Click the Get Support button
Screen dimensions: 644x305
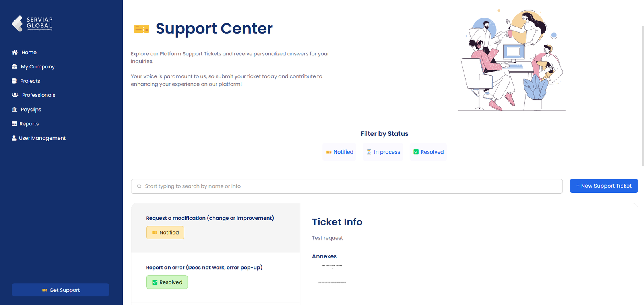(x=60, y=290)
